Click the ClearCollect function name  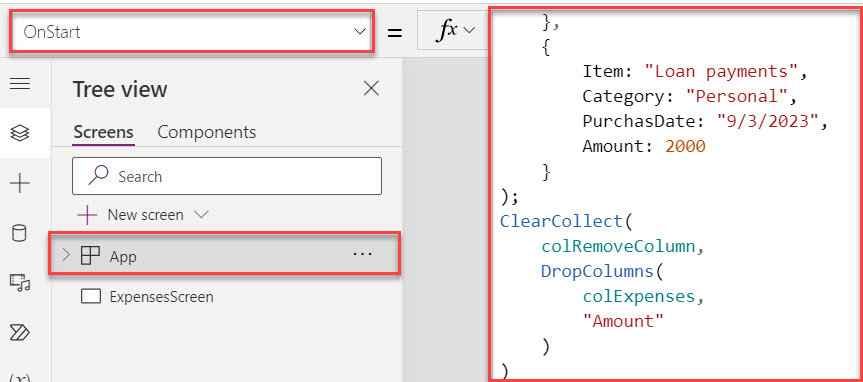pos(561,221)
